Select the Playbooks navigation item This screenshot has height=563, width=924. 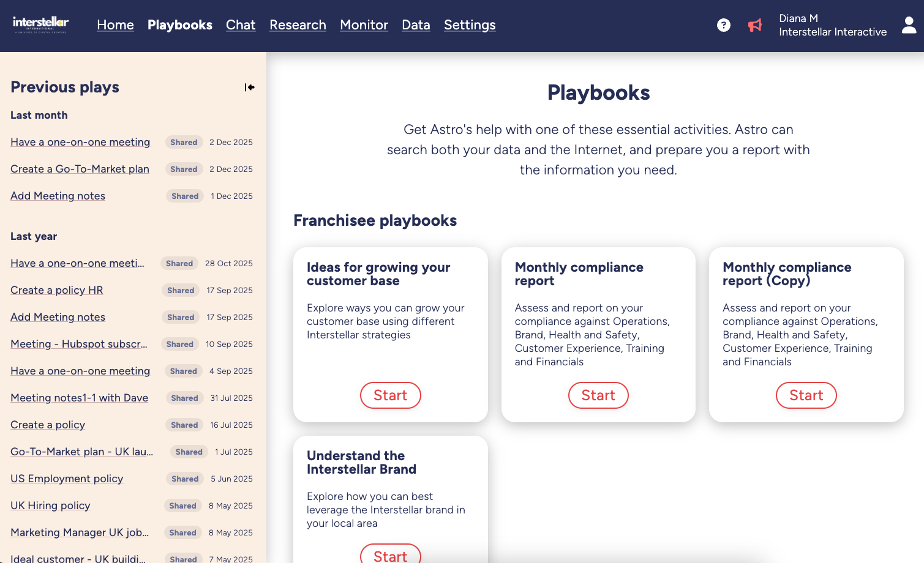179,25
